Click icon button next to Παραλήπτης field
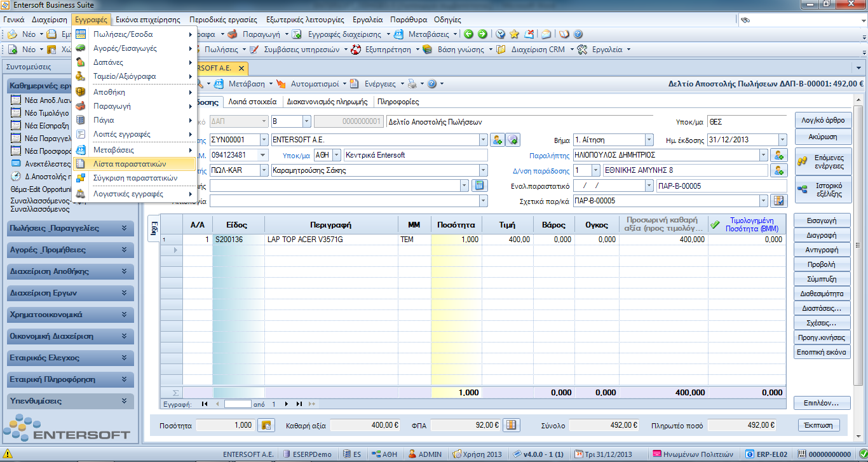This screenshot has height=462, width=868. (x=778, y=155)
